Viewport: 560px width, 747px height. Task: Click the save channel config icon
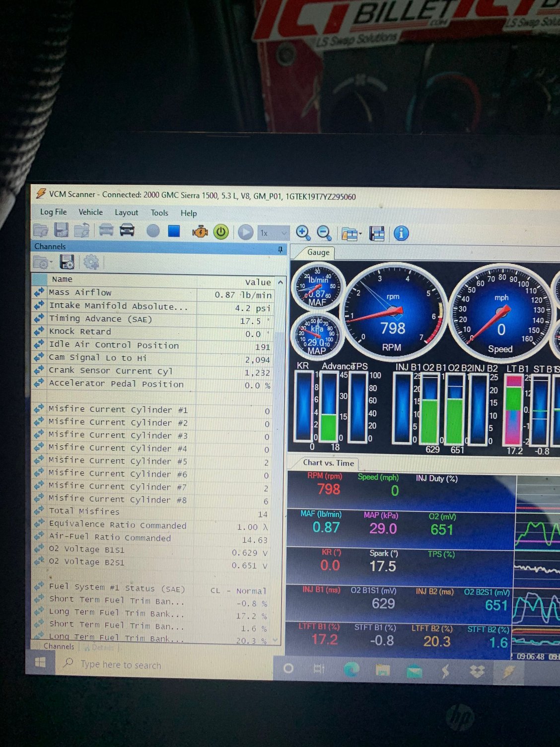click(67, 262)
